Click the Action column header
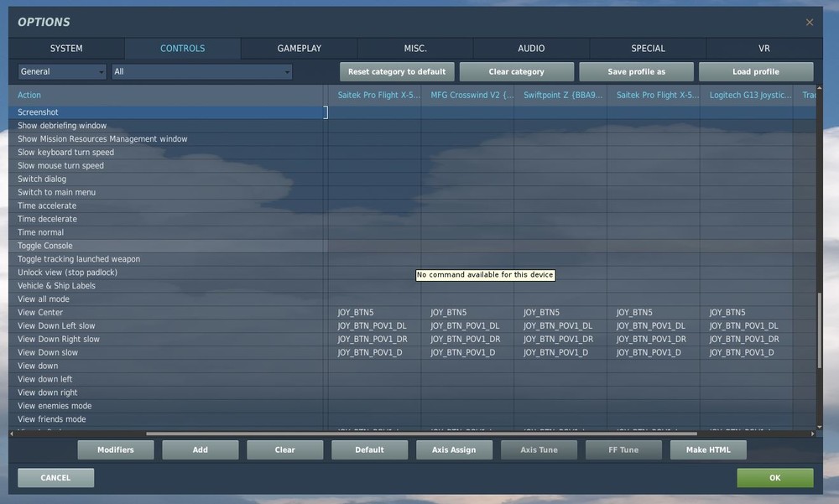 [x=165, y=95]
